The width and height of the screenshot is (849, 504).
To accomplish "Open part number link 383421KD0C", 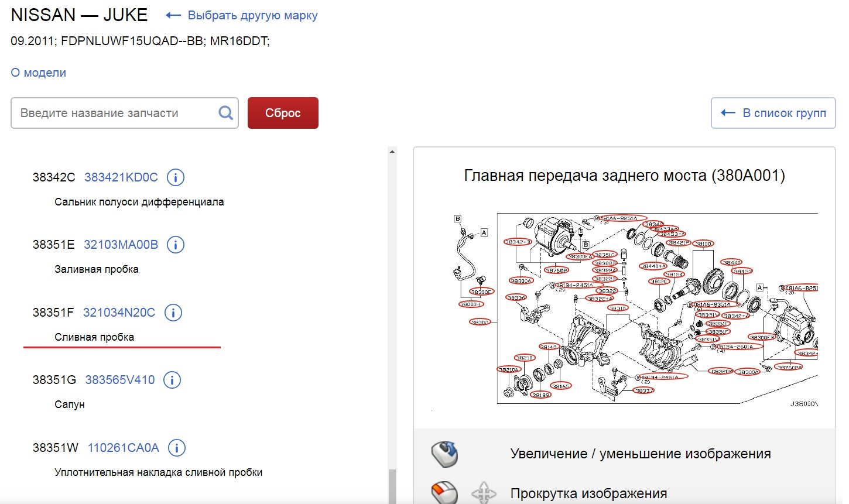I will point(121,177).
